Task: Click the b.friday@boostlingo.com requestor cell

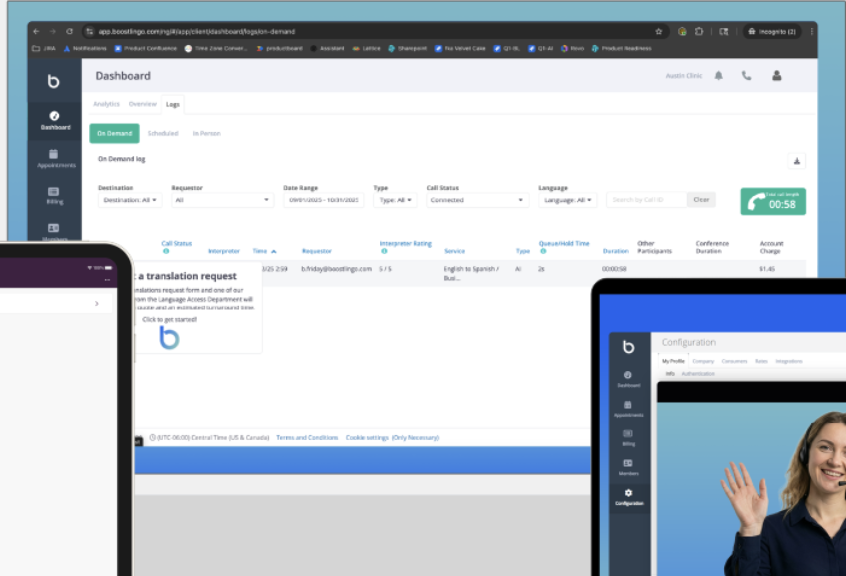Action: [x=337, y=269]
